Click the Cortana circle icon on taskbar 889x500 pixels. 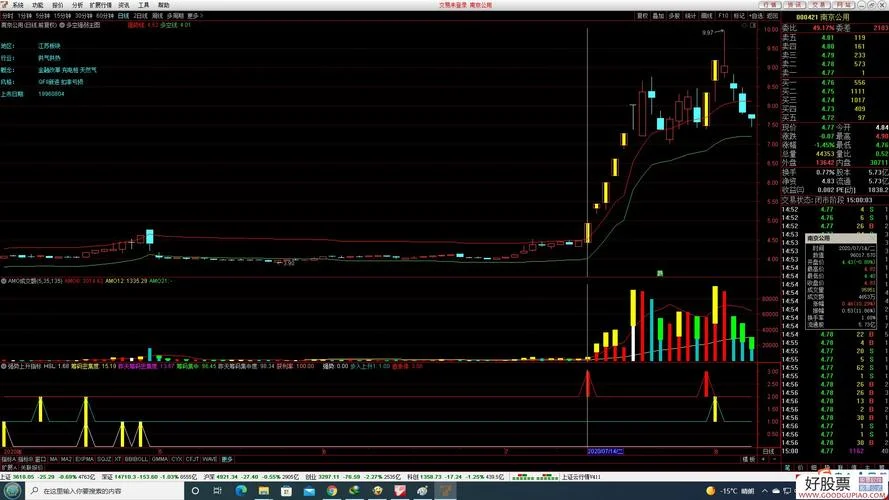[196, 490]
